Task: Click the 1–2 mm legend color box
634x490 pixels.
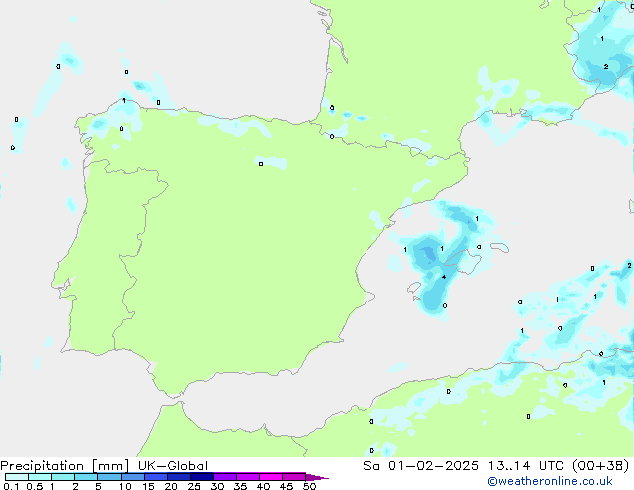Action: [x=63, y=477]
